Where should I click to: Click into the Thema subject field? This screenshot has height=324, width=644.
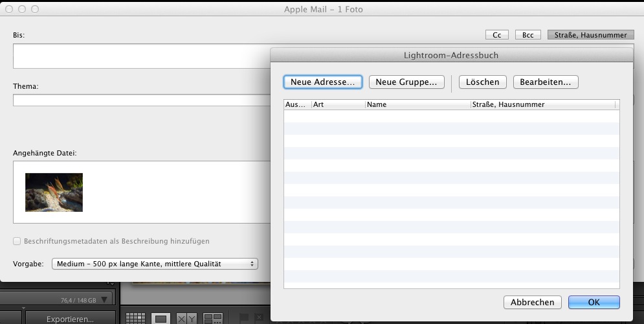tap(142, 100)
